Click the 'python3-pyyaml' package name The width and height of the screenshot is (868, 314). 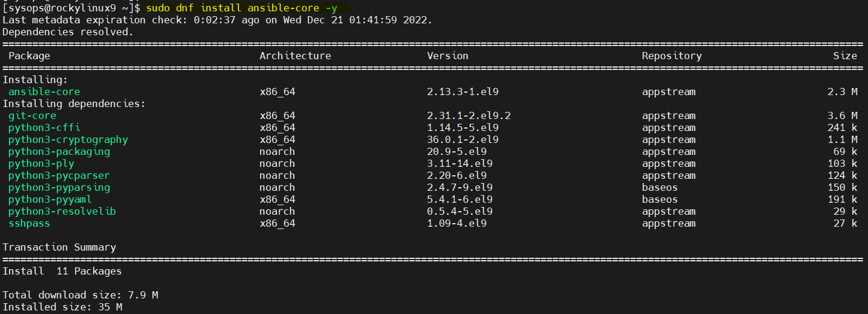pos(50,199)
